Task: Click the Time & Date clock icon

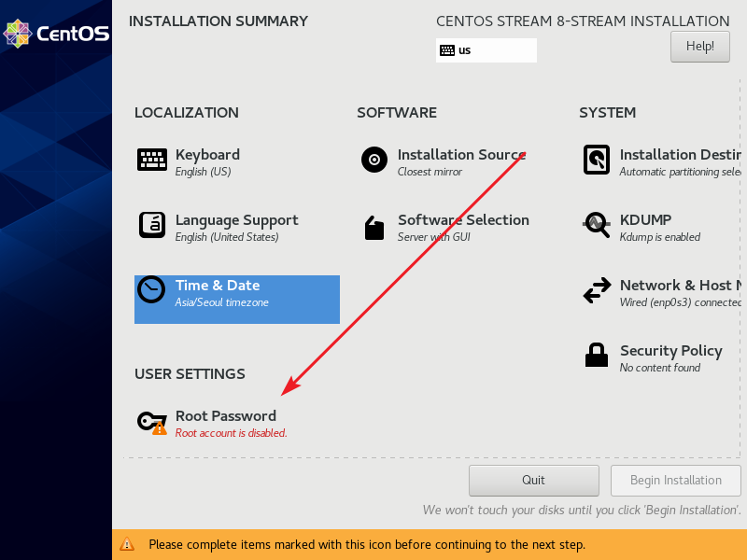Action: (151, 289)
